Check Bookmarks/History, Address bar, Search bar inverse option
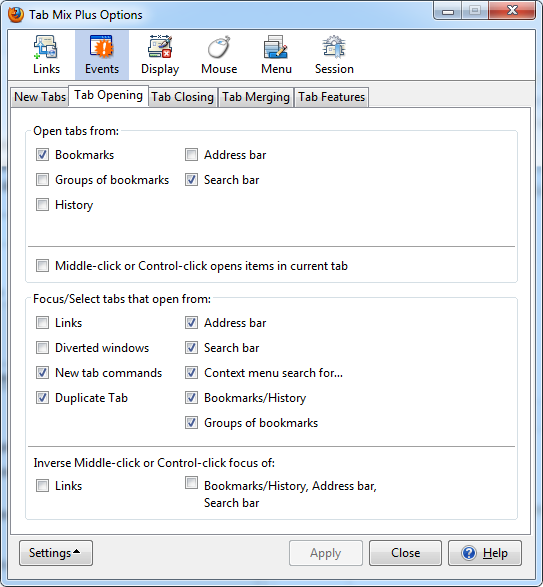The width and height of the screenshot is (543, 587). [x=191, y=483]
